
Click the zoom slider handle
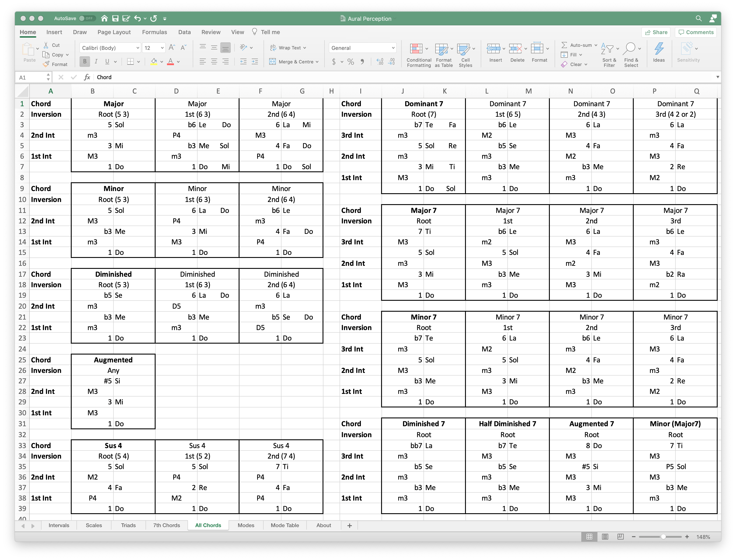663,537
